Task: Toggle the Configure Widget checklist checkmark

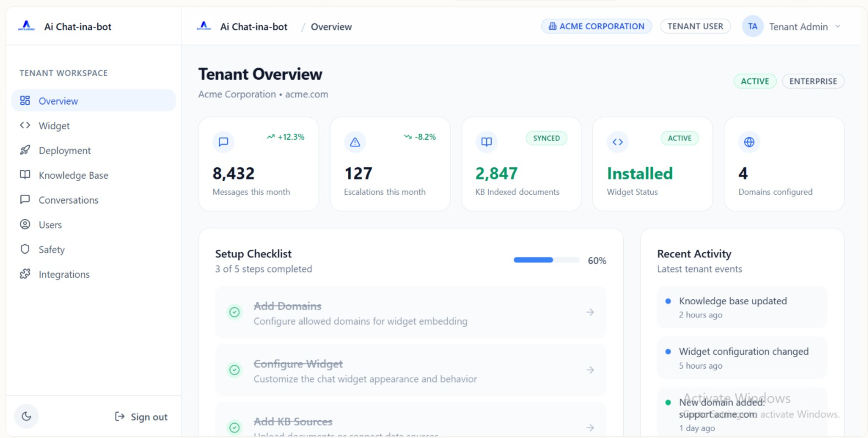Action: coord(234,370)
